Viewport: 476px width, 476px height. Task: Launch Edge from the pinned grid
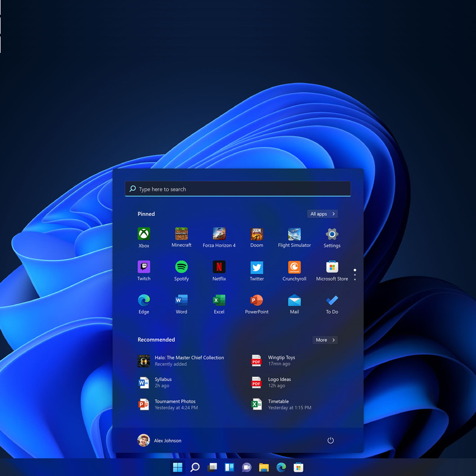(x=143, y=304)
